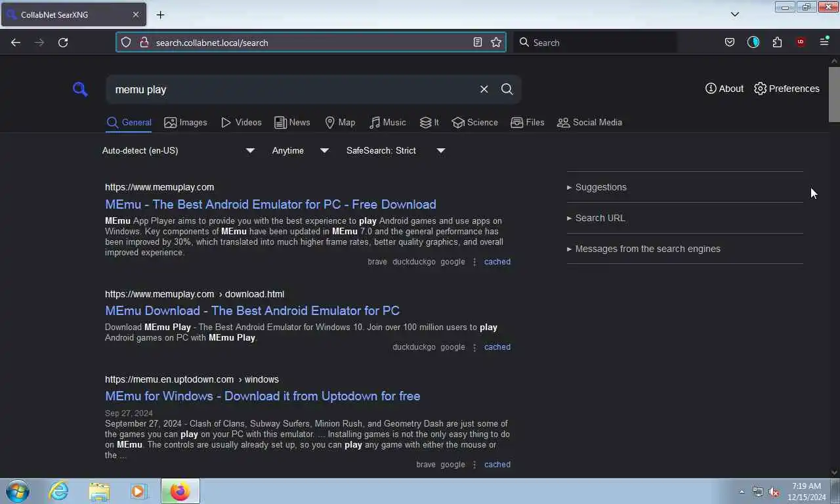
Task: Open more options for MEmu Download result
Action: click(x=474, y=347)
